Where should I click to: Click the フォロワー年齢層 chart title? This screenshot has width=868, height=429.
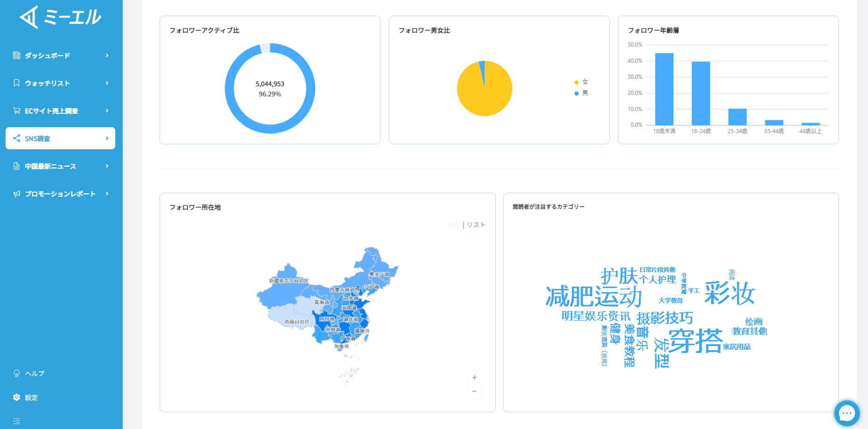[654, 30]
